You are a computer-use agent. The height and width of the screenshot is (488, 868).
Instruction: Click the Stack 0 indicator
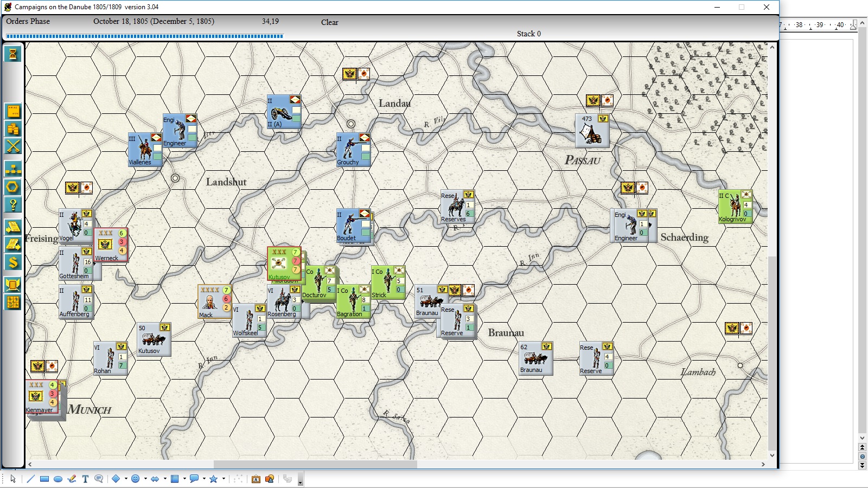coord(528,34)
